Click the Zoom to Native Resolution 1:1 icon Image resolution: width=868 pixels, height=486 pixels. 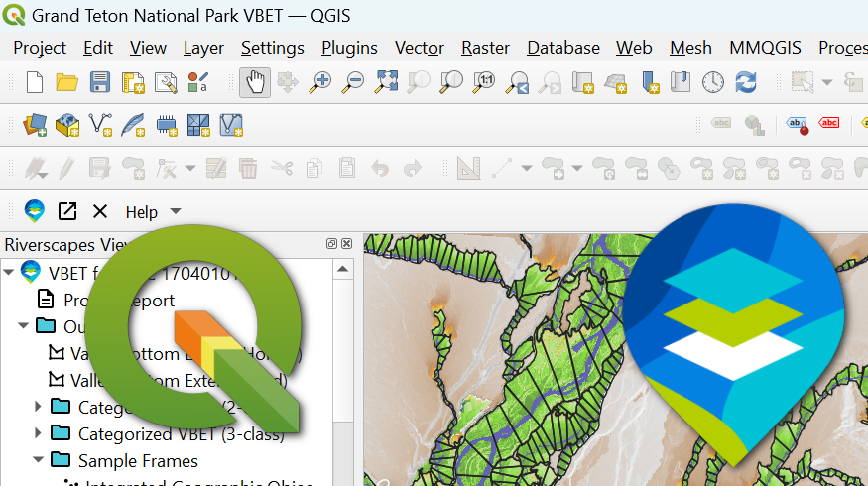[484, 82]
